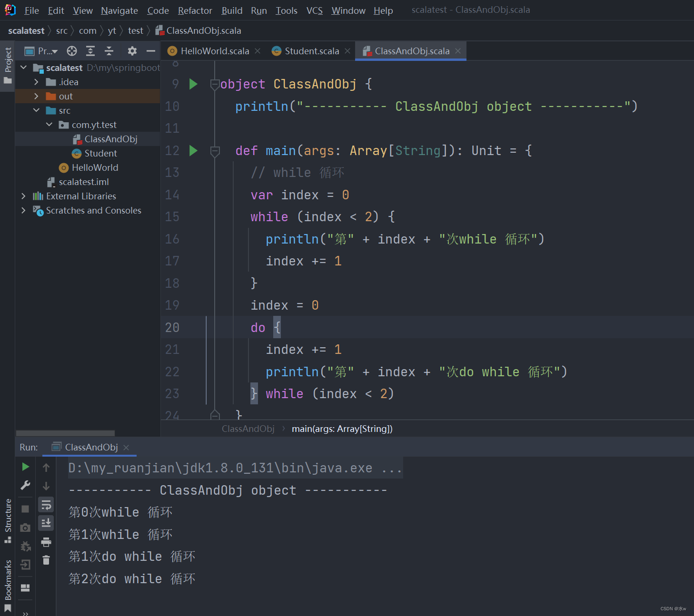Clear console output with trash icon
694x616 pixels.
(46, 560)
